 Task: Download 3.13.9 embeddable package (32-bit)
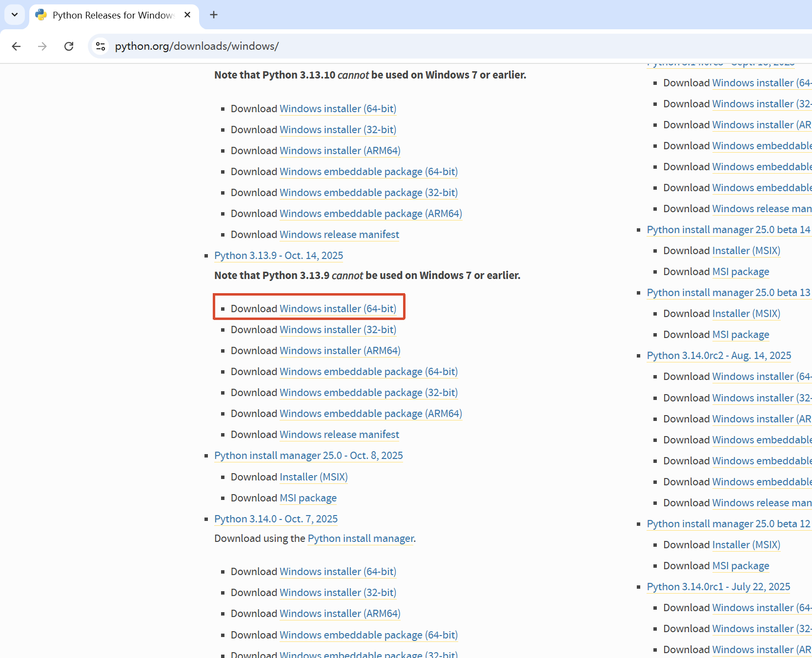click(368, 393)
